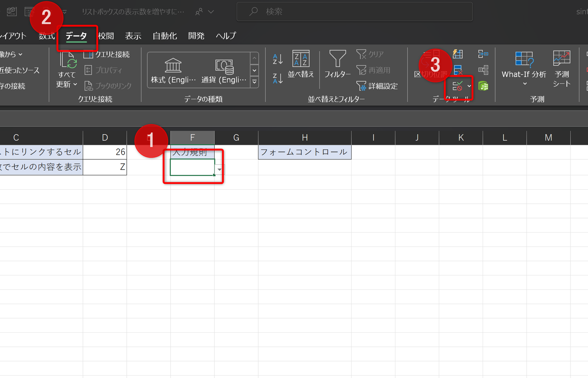Click the Flash Fill icon
The height and width of the screenshot is (378, 588).
pos(458,54)
